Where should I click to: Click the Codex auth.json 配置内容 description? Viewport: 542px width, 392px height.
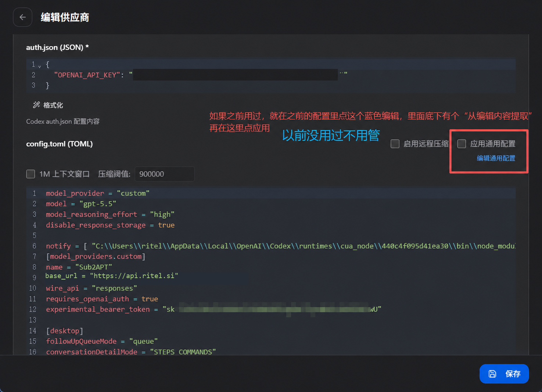63,122
